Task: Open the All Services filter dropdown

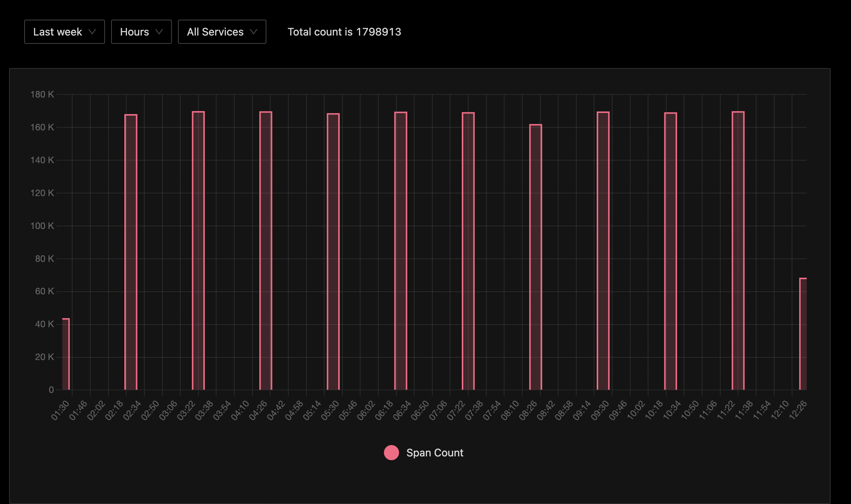Action: coord(222,32)
